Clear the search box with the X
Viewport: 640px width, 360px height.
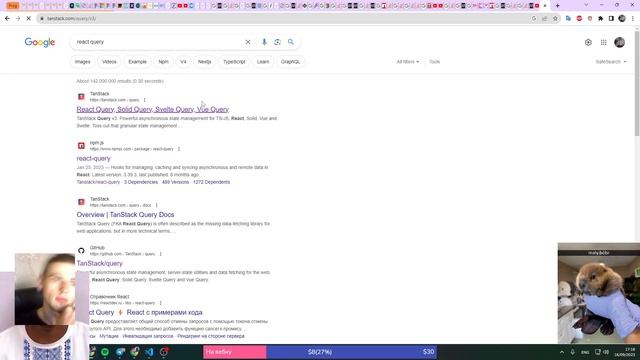click(x=248, y=42)
